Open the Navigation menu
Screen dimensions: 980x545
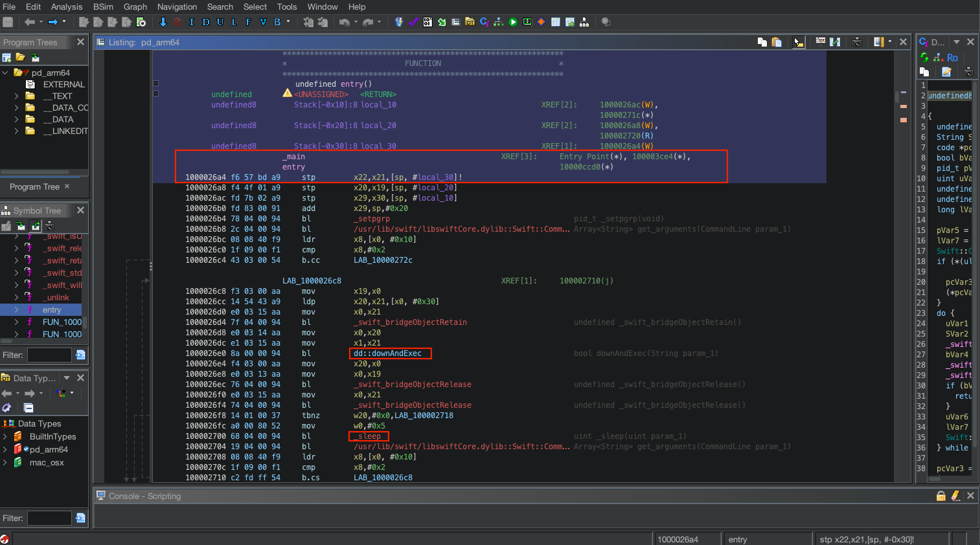pos(177,6)
